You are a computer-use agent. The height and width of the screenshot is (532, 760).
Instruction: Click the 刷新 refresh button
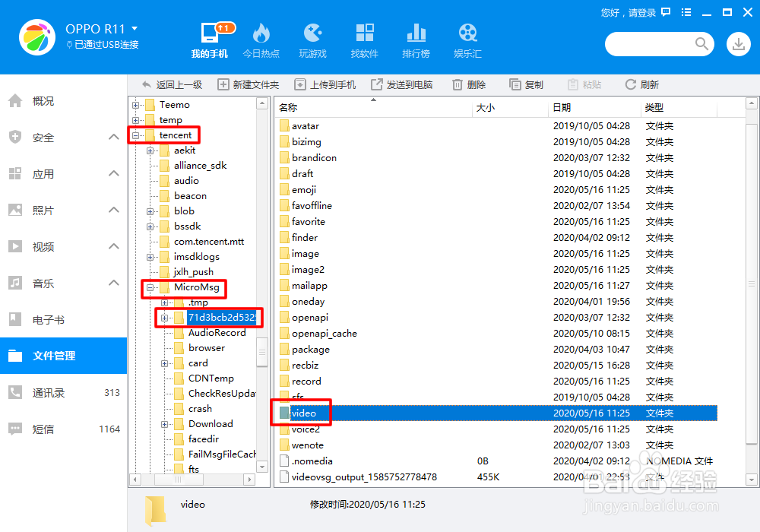[641, 85]
